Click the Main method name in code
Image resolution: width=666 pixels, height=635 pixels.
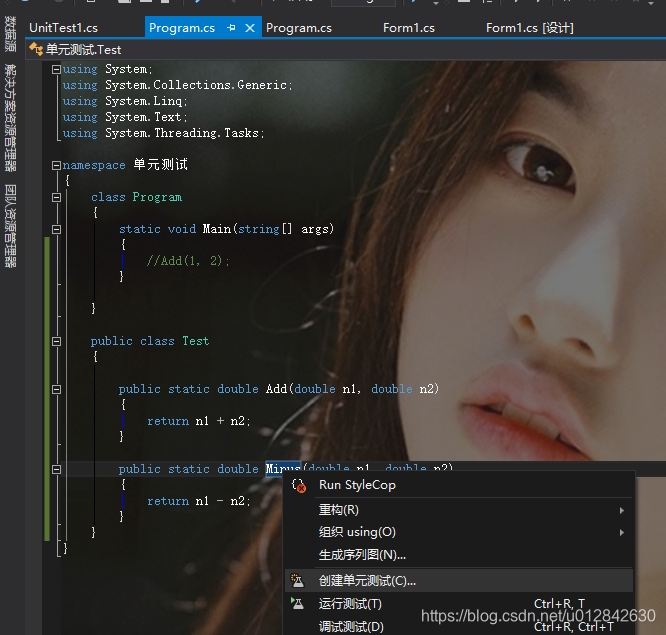pyautogui.click(x=217, y=229)
